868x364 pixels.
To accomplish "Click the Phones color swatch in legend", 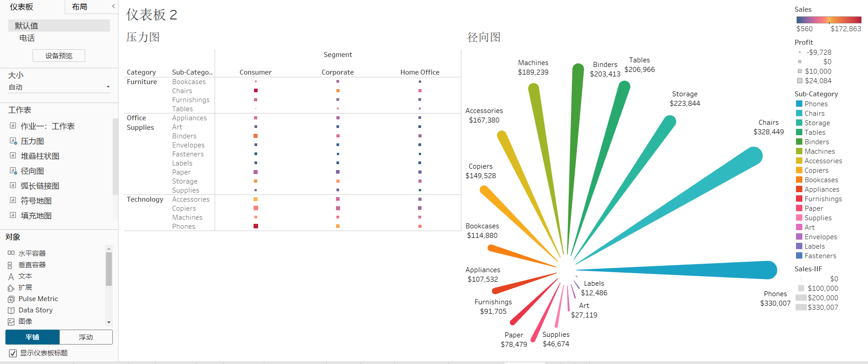I will (x=799, y=104).
